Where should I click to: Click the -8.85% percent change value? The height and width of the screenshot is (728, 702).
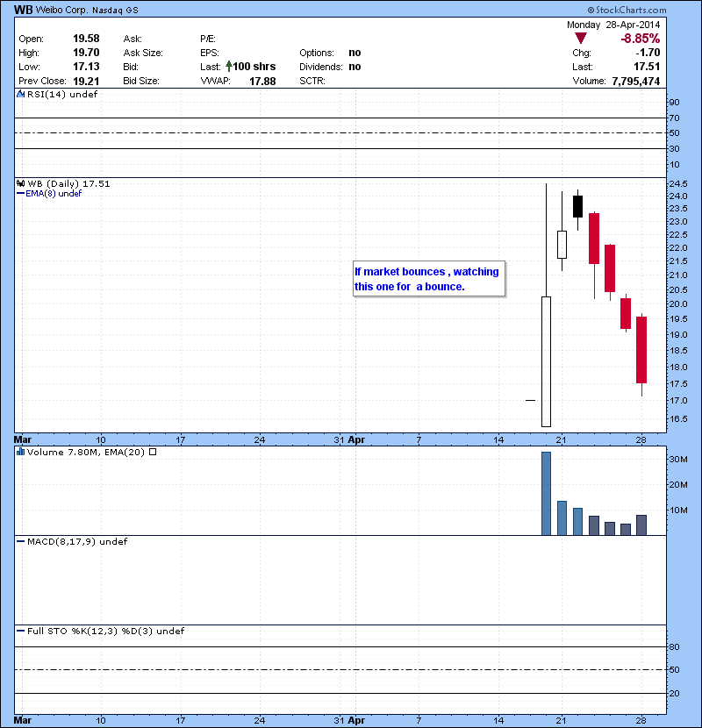click(x=641, y=38)
